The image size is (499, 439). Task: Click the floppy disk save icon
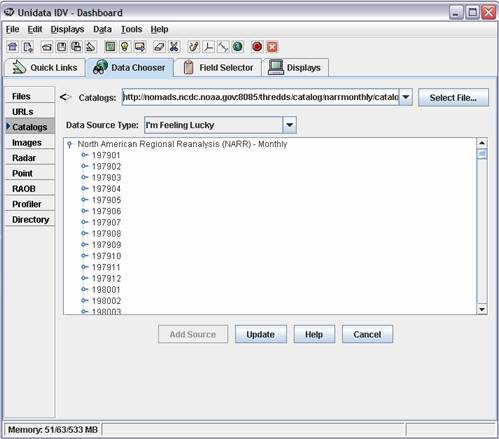tap(61, 47)
